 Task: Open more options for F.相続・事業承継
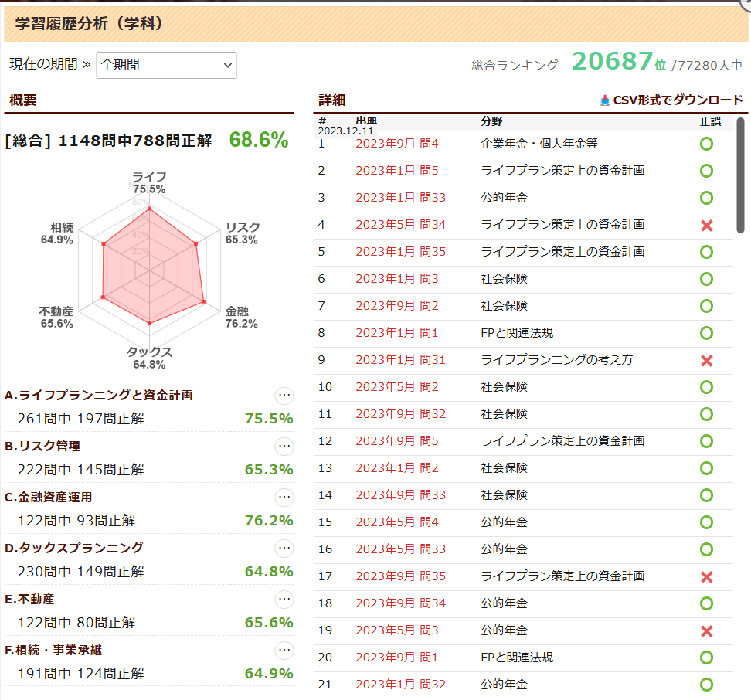(x=284, y=651)
